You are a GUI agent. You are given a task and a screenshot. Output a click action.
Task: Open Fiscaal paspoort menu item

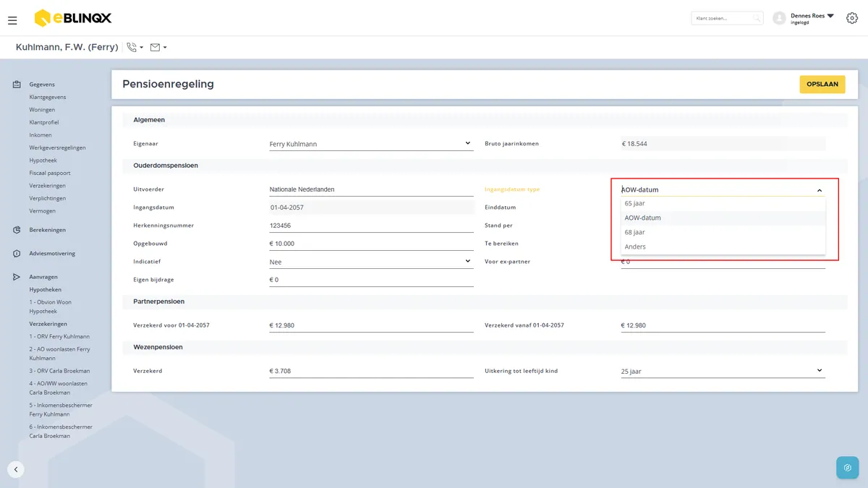[x=50, y=173]
